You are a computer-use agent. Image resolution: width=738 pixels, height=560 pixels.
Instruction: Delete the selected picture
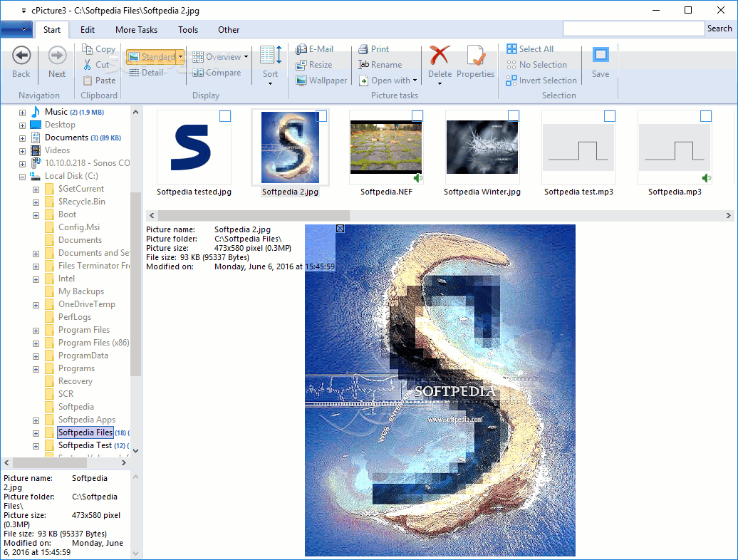[440, 61]
